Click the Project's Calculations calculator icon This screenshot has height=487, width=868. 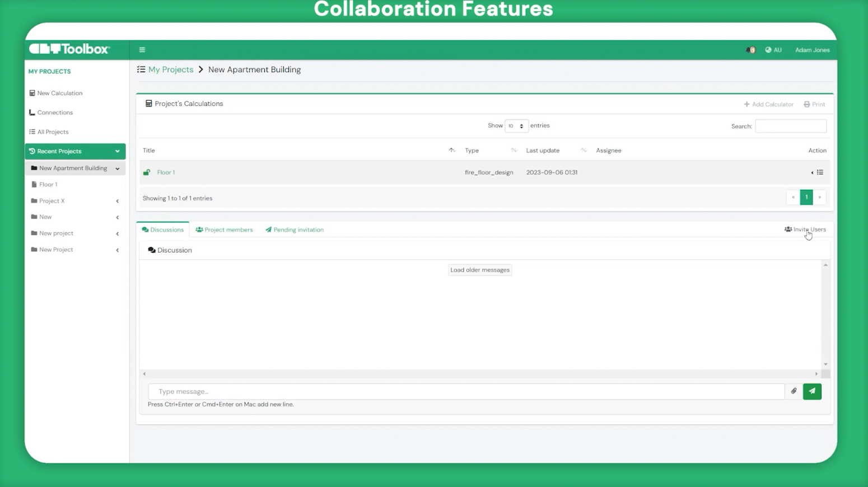pos(148,103)
